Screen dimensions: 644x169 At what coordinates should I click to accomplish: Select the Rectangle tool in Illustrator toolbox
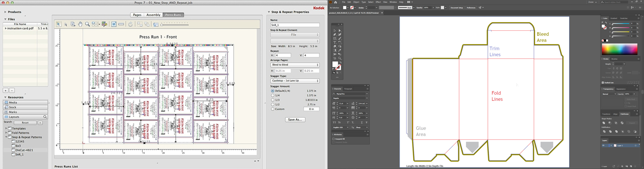coord(335,38)
